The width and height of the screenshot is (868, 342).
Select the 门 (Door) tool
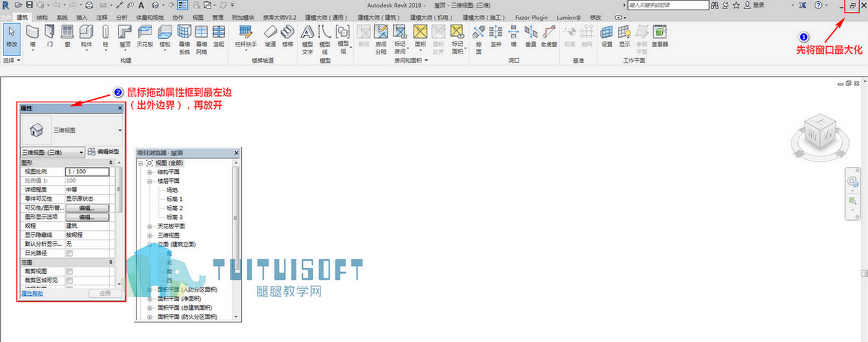50,36
